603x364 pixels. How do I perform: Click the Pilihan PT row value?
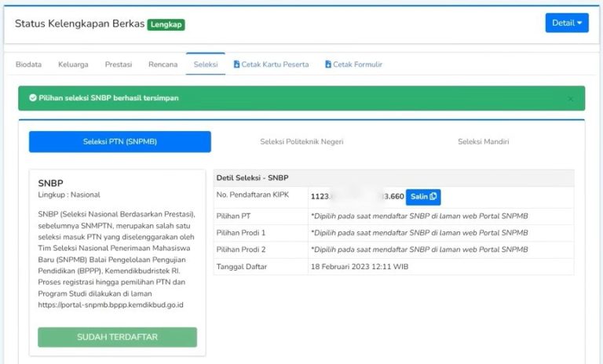(x=419, y=215)
